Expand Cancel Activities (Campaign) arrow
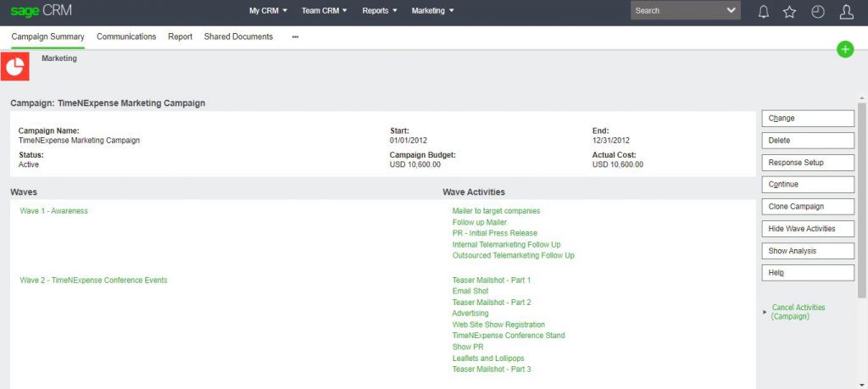This screenshot has height=389, width=868. (765, 312)
